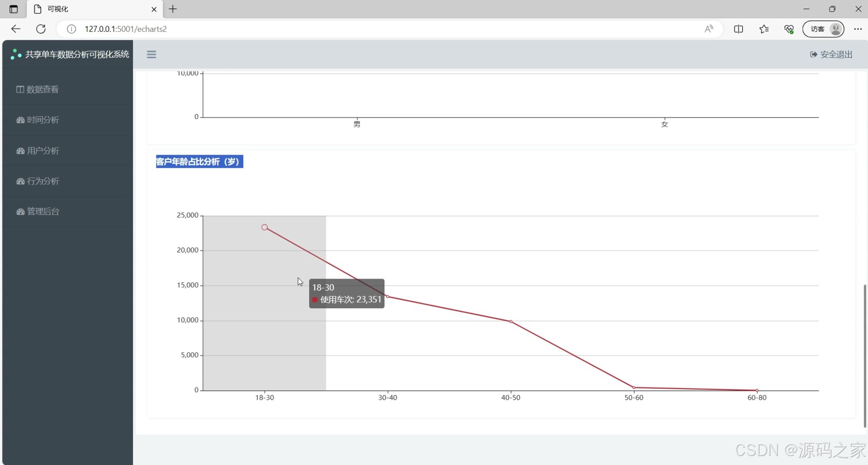Refresh the page with reload icon
Screen dimensions: 868x465
tap(41, 29)
